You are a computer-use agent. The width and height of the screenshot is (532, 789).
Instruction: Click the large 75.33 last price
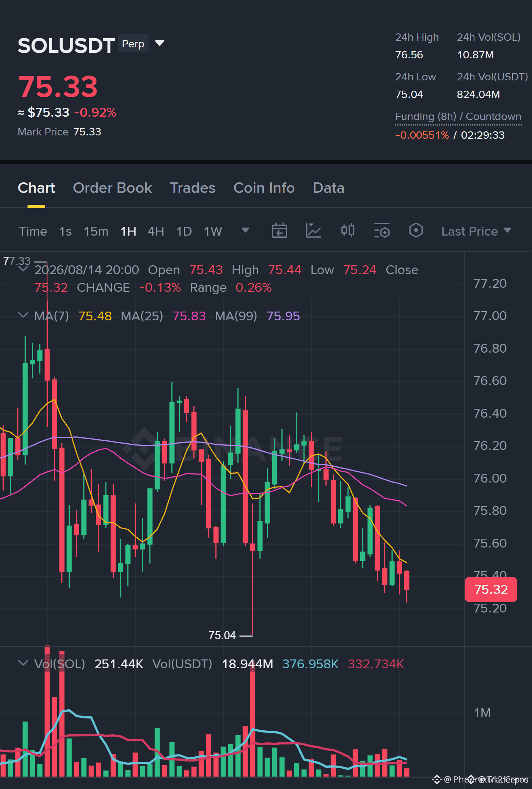pos(58,87)
